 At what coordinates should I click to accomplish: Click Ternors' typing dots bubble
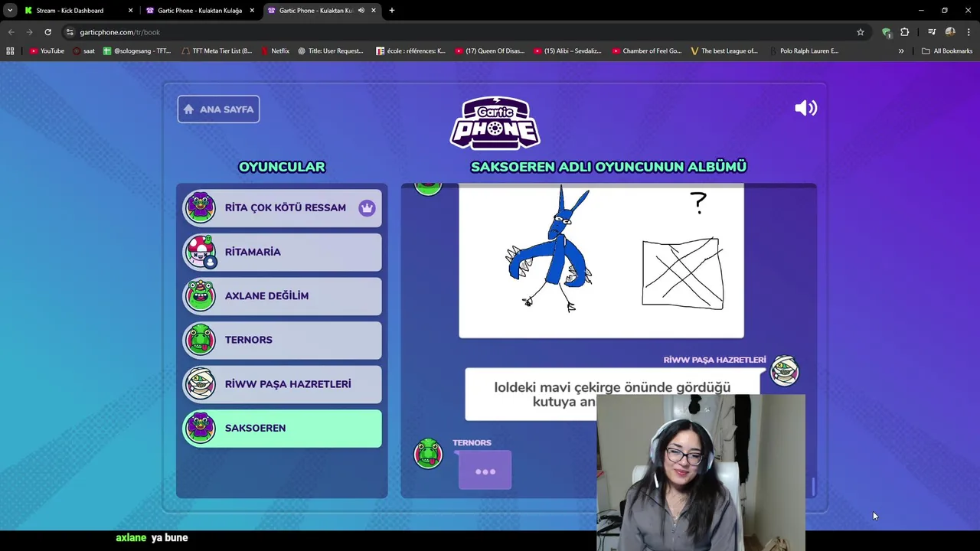[x=485, y=471]
